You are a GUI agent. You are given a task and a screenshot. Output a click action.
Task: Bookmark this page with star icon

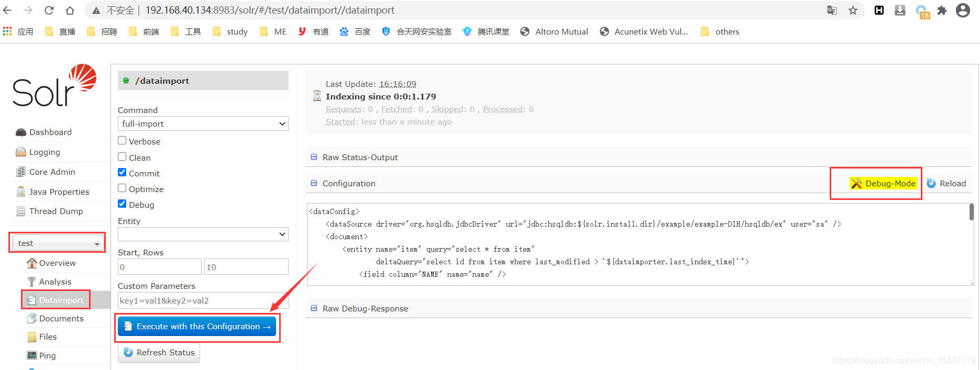coord(853,10)
